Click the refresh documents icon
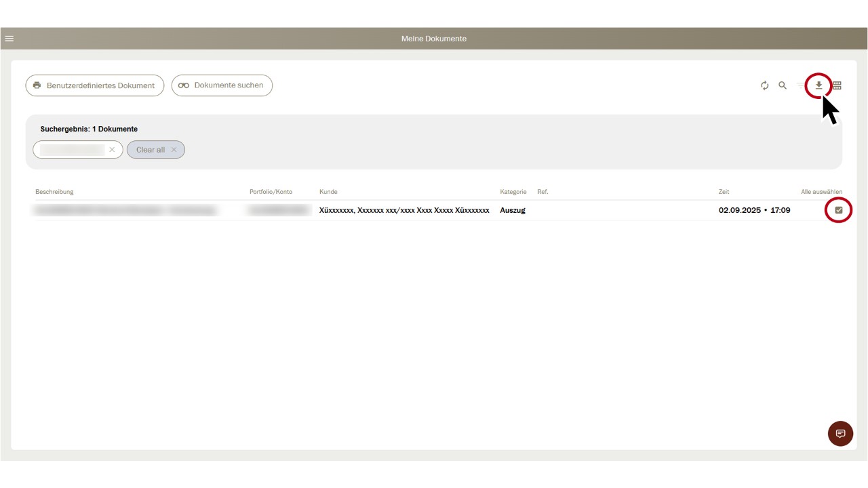 point(764,85)
